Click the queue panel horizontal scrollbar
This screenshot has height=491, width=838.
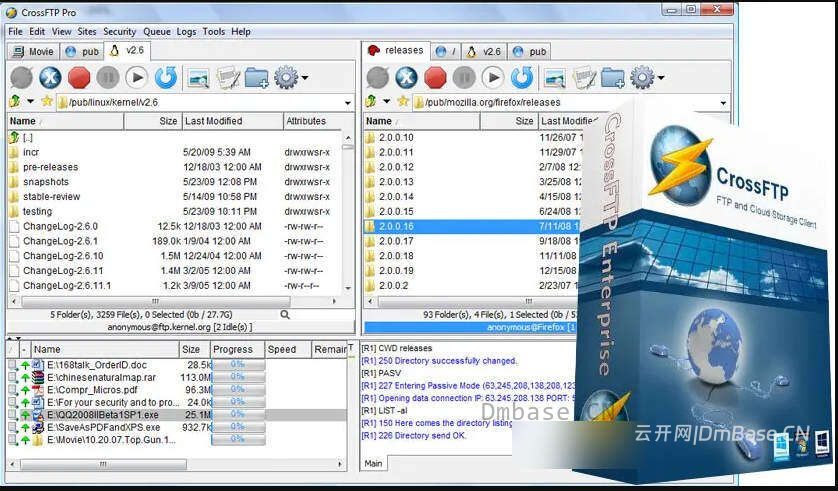(176, 464)
